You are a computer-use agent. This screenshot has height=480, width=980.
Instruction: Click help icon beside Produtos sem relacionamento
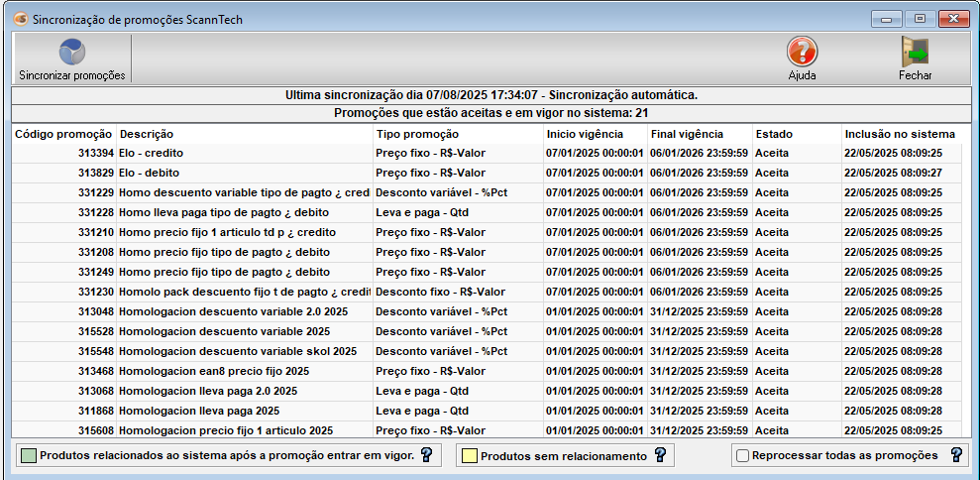pos(660,455)
